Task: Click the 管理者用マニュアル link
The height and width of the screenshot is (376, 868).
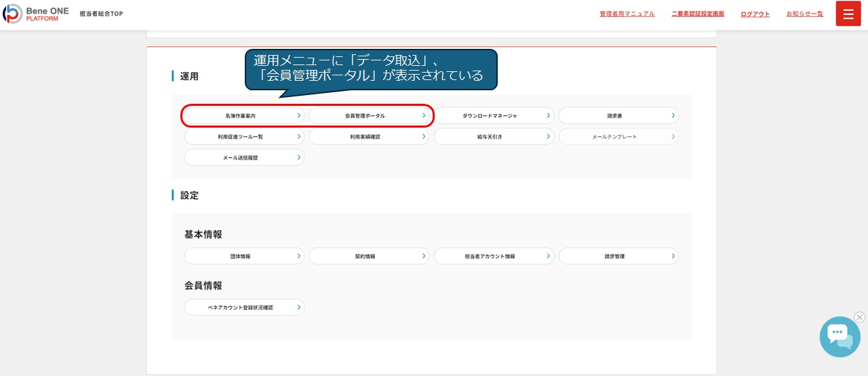Action: 627,14
